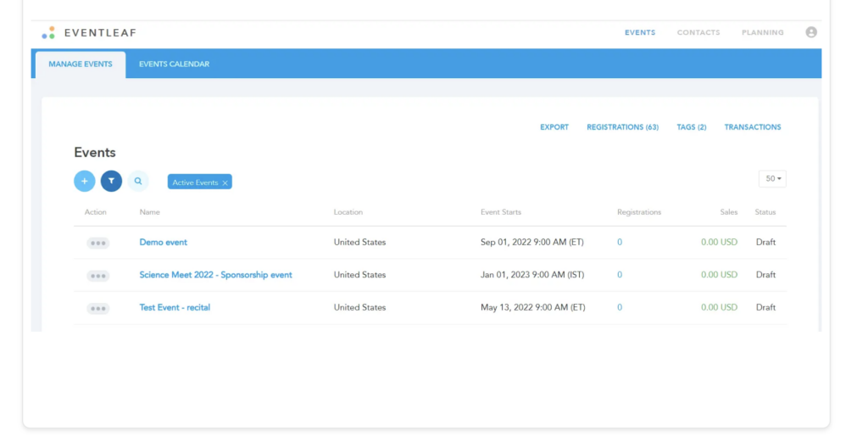Open the Tags (2) link
868x437 pixels.
tap(691, 127)
